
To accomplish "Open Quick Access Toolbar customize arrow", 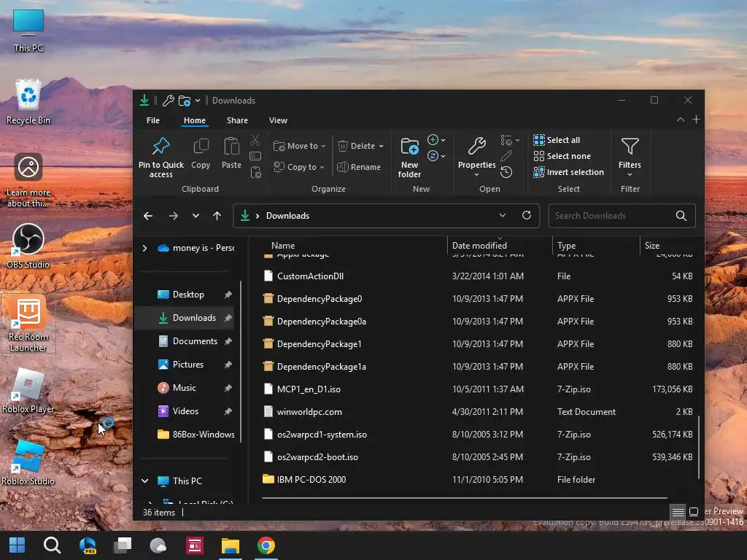I will pyautogui.click(x=197, y=101).
